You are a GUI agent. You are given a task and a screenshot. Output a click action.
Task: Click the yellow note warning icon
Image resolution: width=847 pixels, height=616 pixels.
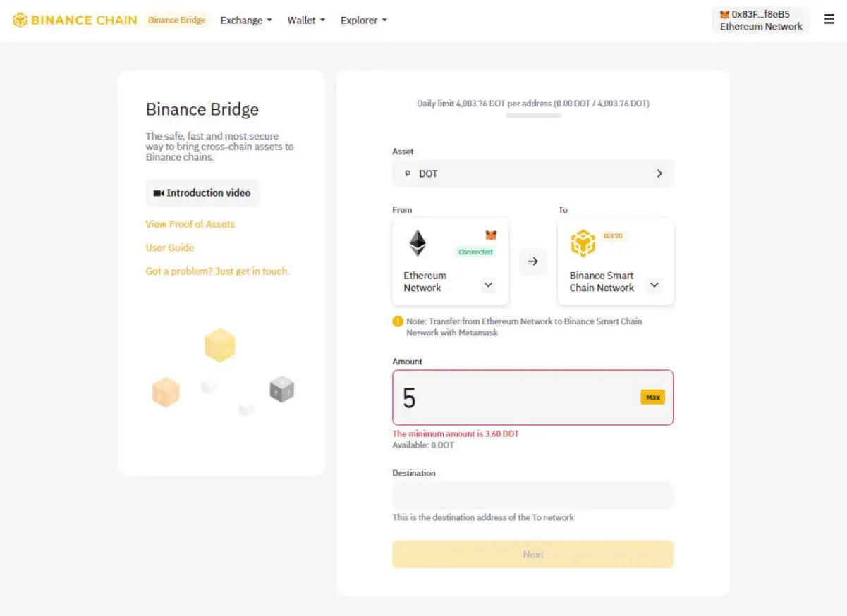398,321
